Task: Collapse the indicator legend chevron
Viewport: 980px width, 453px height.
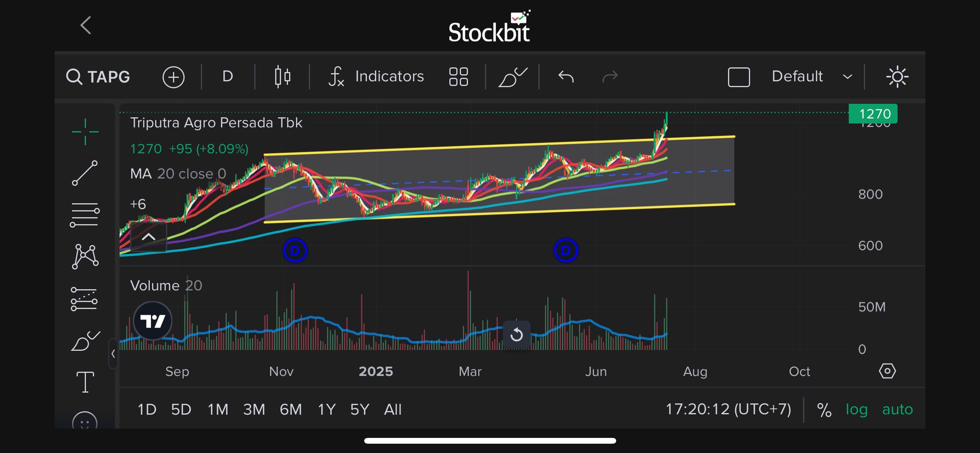Action: click(149, 237)
